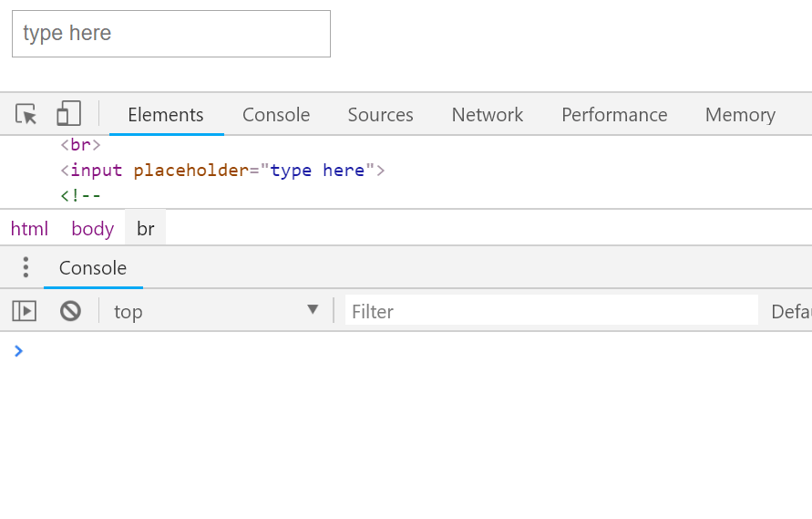Switch to the Elements tab
Image resolution: width=812 pixels, height=519 pixels.
click(166, 115)
